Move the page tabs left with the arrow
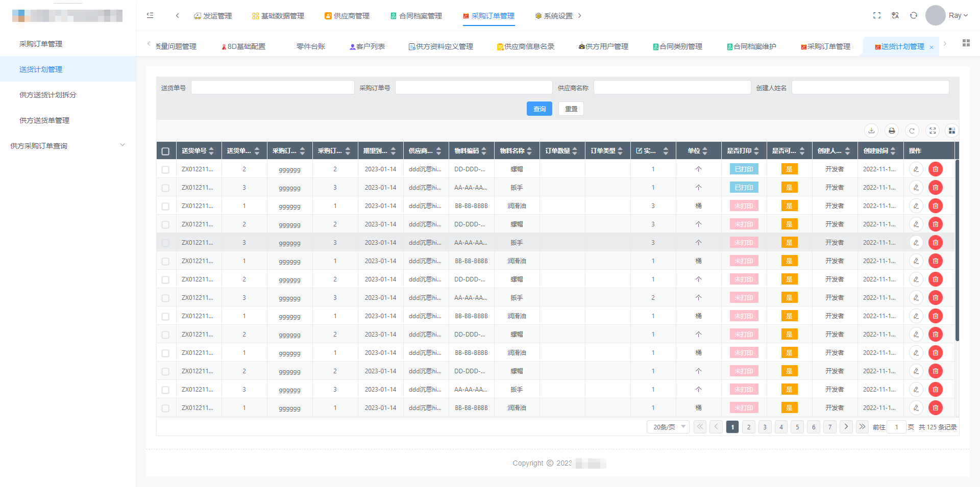Screen dimensions: 980x487 (x=149, y=43)
